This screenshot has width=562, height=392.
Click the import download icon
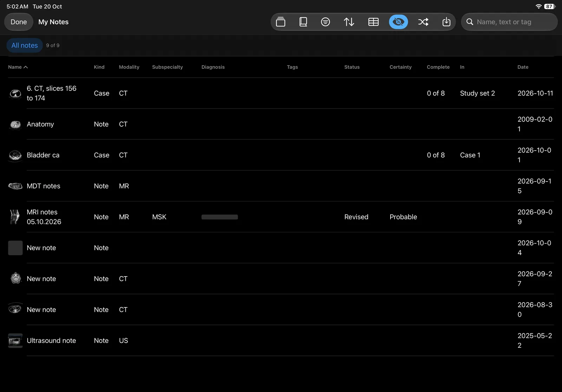point(446,22)
